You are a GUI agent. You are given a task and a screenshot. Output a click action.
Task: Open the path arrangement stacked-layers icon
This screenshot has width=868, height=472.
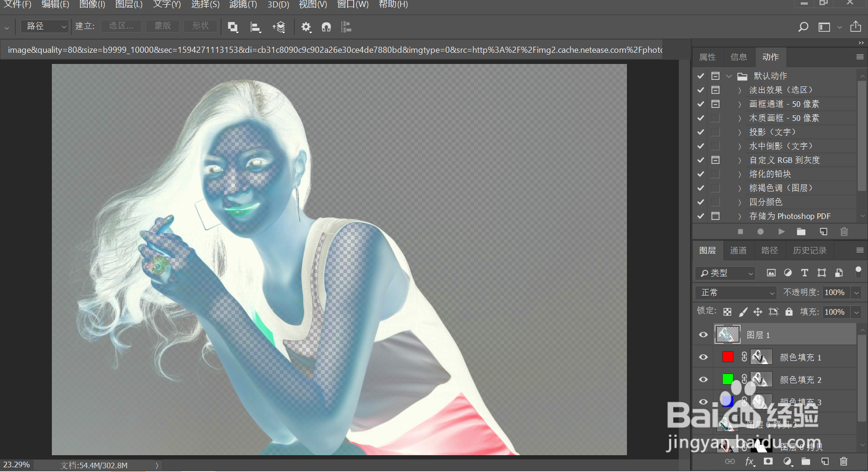pyautogui.click(x=279, y=27)
